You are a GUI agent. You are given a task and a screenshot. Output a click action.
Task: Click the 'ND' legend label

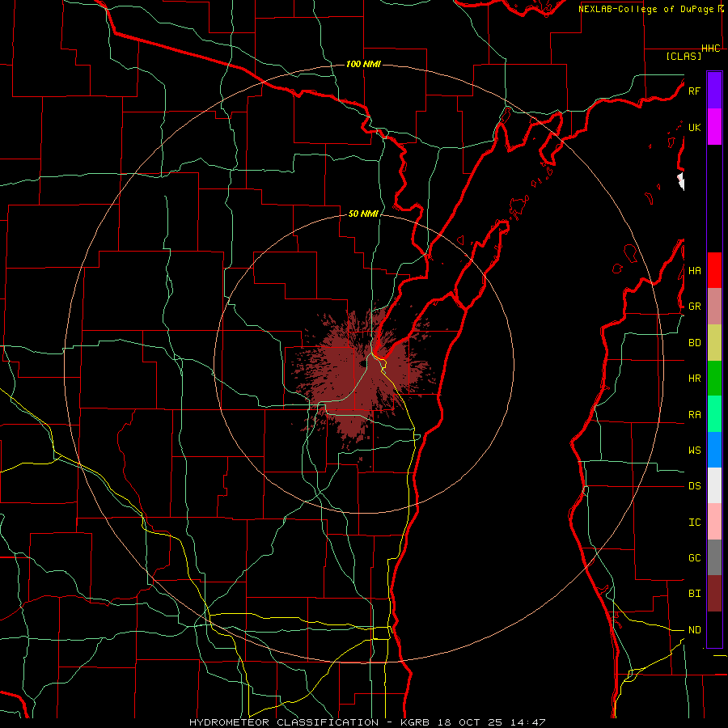point(694,630)
